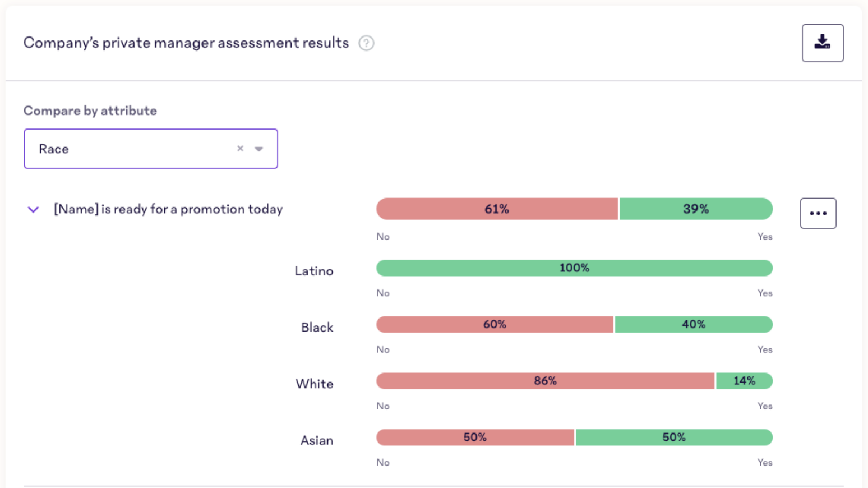Click the Asian 50% No segment

(475, 438)
